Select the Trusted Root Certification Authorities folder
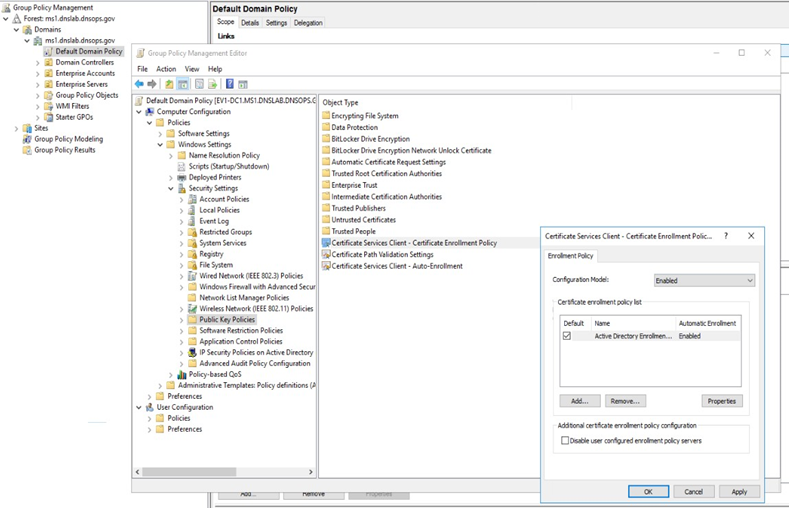The height and width of the screenshot is (508, 789). pos(386,173)
